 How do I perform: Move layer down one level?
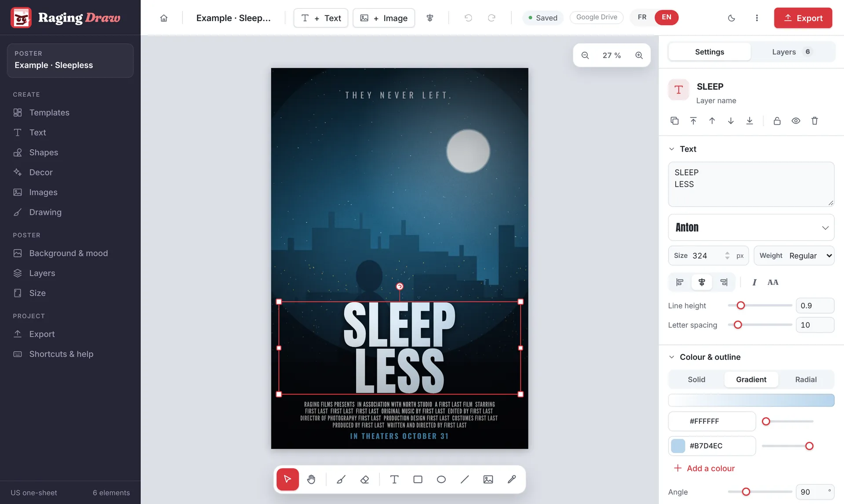[x=731, y=121]
